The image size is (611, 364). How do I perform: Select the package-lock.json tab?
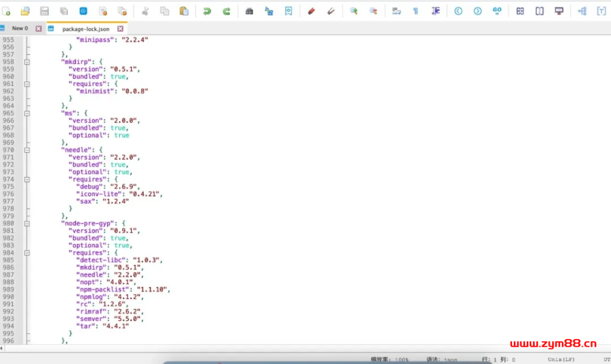point(85,29)
